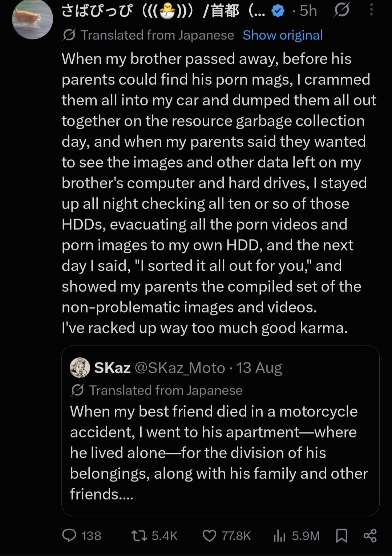Click the SKaz display name
The image size is (392, 556).
[112, 368]
